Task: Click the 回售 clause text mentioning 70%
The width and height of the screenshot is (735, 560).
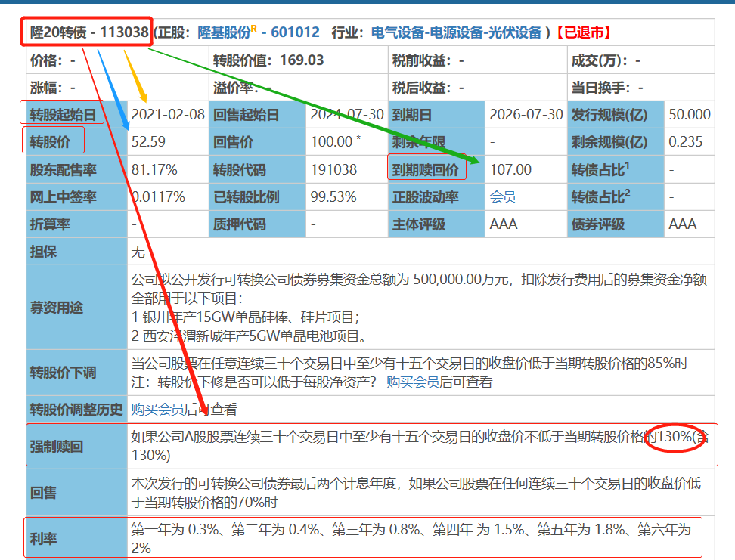Action: (x=416, y=493)
